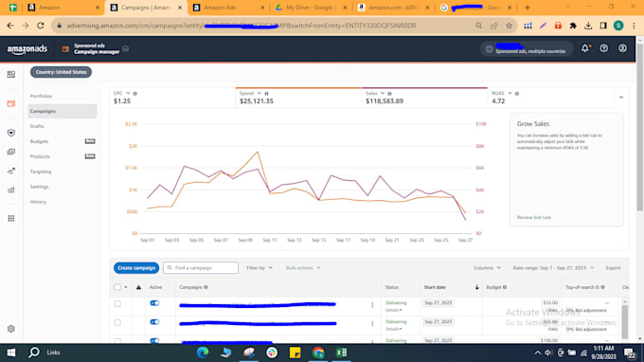Tick the checkbox for the second campaign row

coord(117,322)
